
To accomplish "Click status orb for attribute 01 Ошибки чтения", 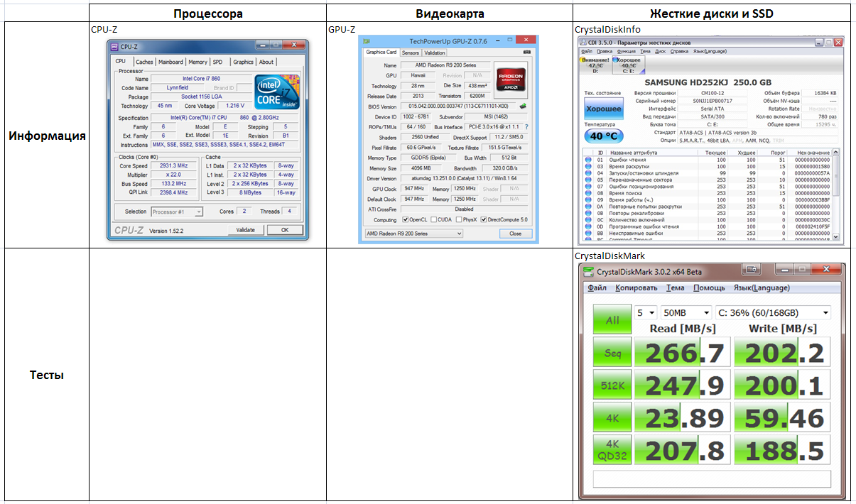I will pyautogui.click(x=588, y=160).
